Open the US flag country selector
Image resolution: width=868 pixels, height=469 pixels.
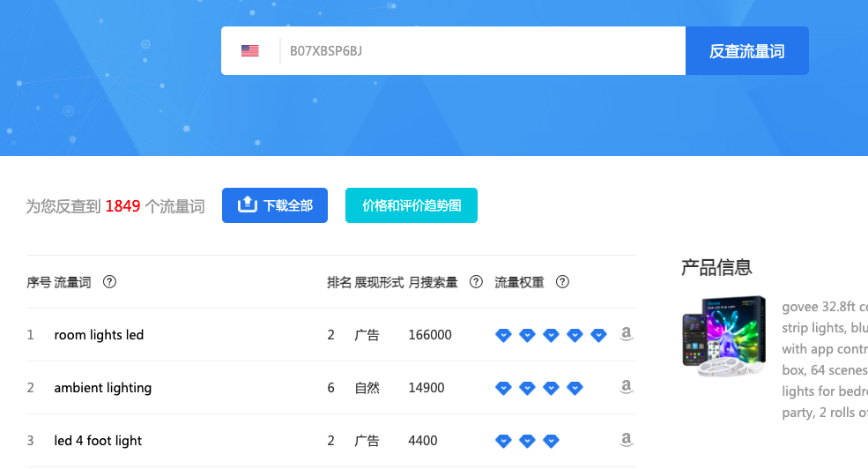click(x=250, y=51)
